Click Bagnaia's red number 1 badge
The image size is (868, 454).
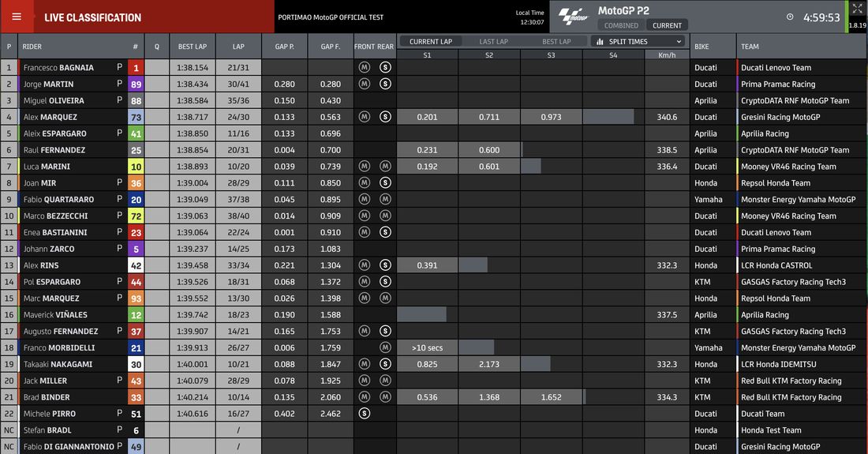(136, 68)
